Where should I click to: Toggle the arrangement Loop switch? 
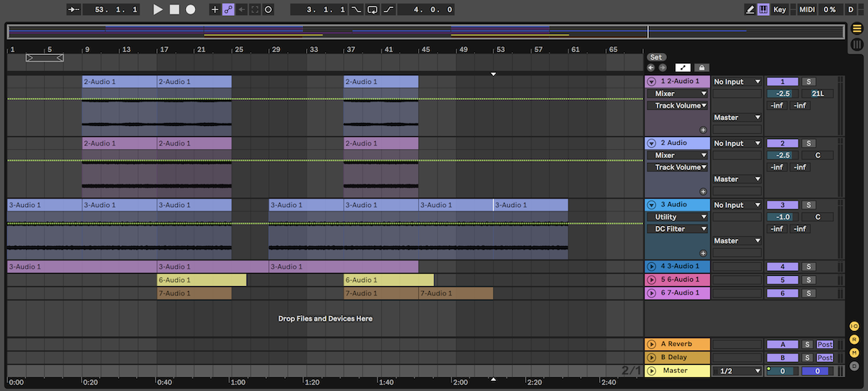click(x=373, y=9)
